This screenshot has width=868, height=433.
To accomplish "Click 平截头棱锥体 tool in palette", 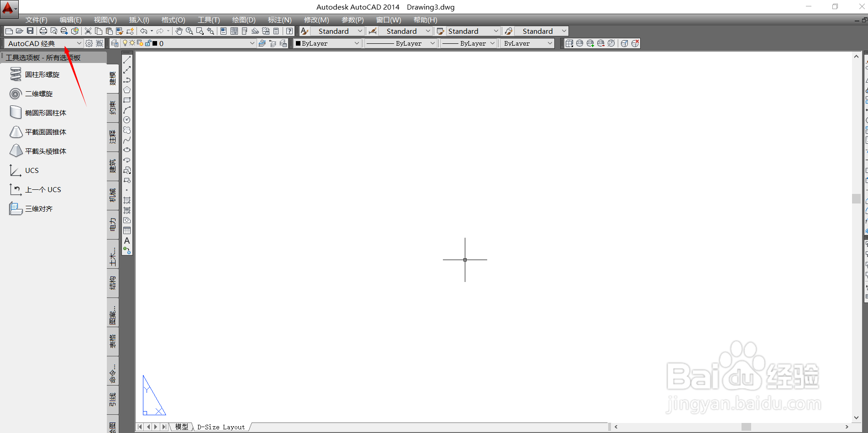I will 38,151.
